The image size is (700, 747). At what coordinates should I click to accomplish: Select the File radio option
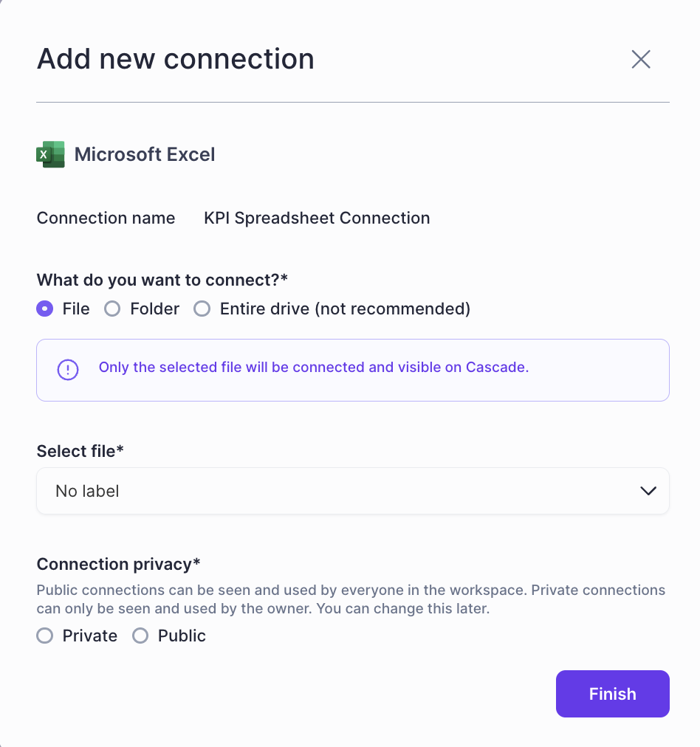[x=45, y=309]
